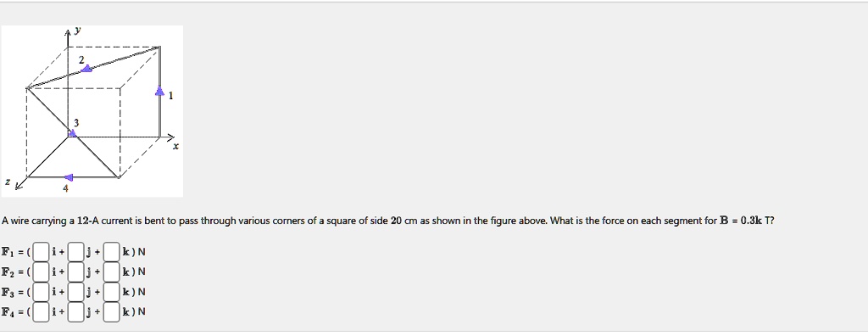Focus the F3 j-component input box
Image resolution: width=868 pixels, height=336 pixels.
click(x=76, y=292)
